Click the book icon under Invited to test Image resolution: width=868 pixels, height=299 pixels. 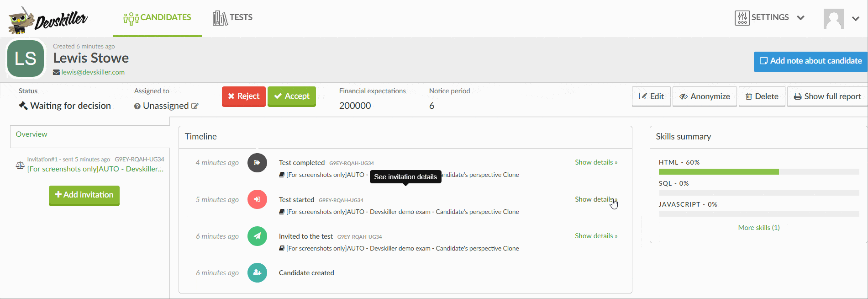click(x=282, y=249)
